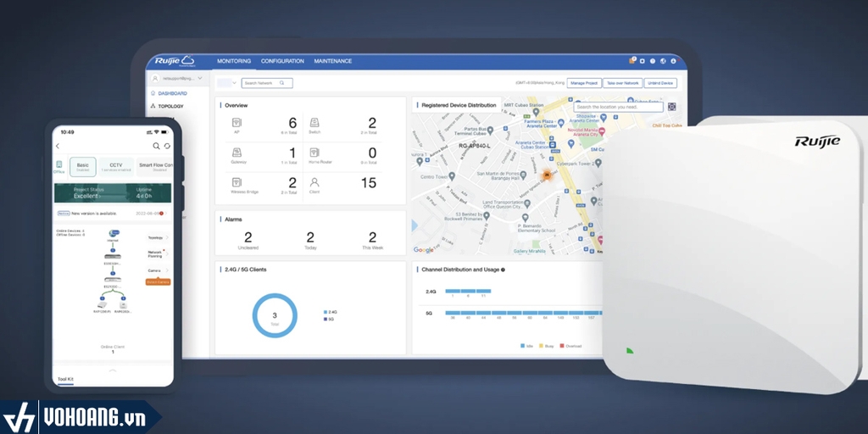Click the globe language icon in header

click(x=663, y=61)
